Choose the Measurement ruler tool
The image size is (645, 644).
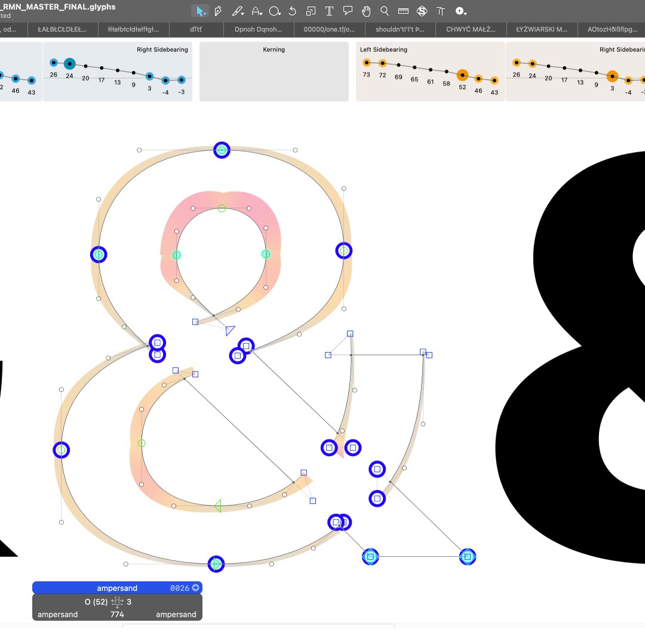click(x=403, y=11)
